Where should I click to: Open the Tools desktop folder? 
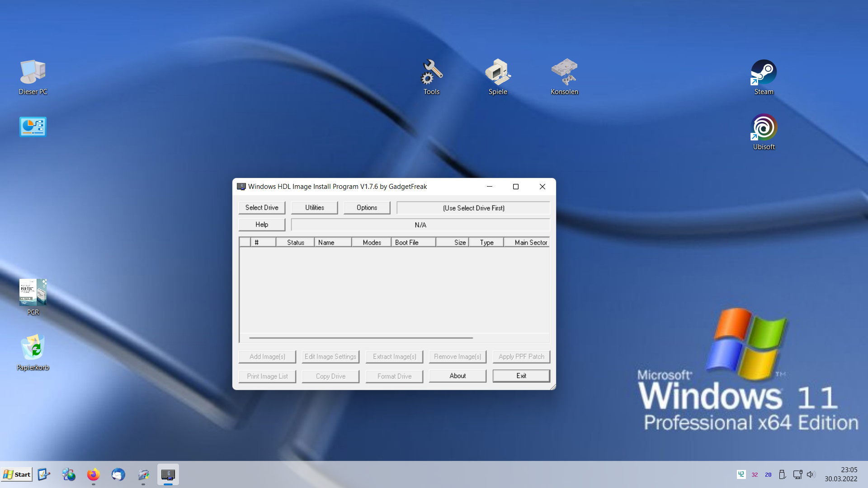tap(431, 77)
